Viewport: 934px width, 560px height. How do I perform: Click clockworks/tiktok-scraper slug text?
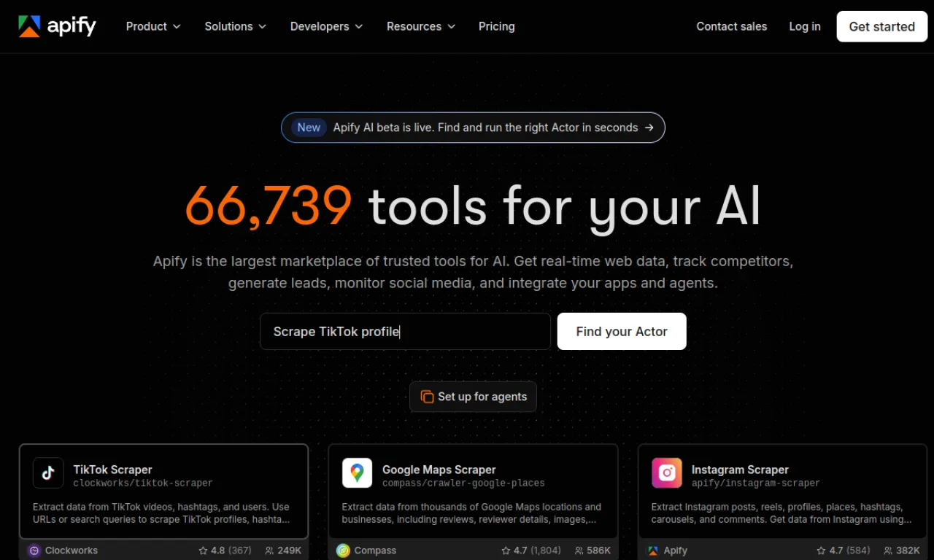(x=143, y=483)
